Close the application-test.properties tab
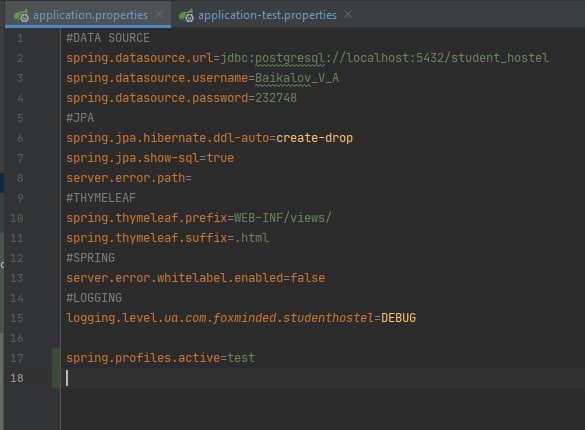Screen dimensions: 585x430 [x=348, y=15]
